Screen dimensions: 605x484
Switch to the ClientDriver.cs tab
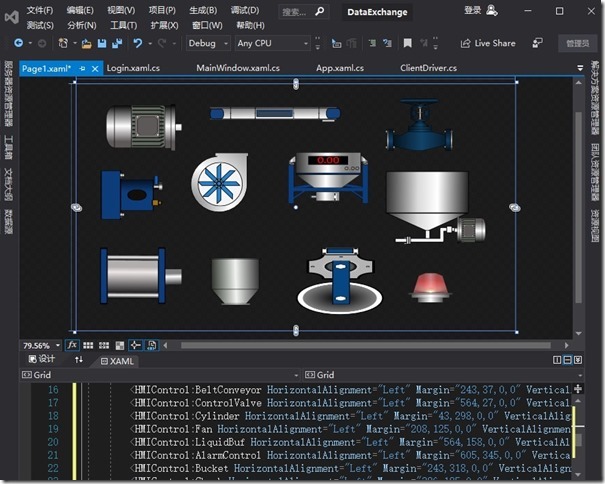click(x=428, y=68)
